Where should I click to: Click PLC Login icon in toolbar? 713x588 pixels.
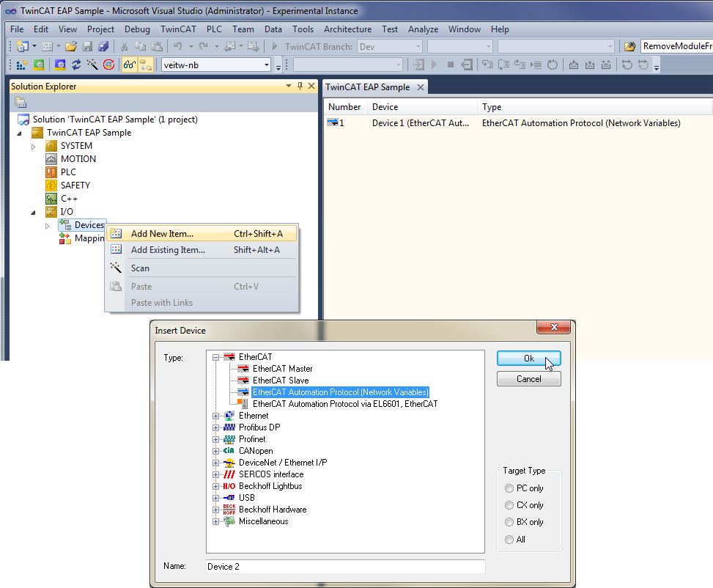[418, 65]
